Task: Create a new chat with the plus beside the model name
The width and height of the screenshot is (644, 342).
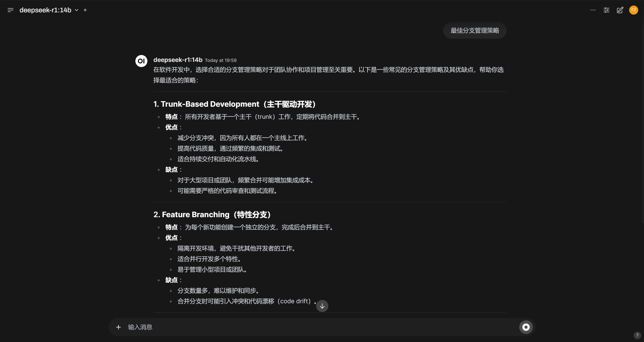Action: [85, 10]
